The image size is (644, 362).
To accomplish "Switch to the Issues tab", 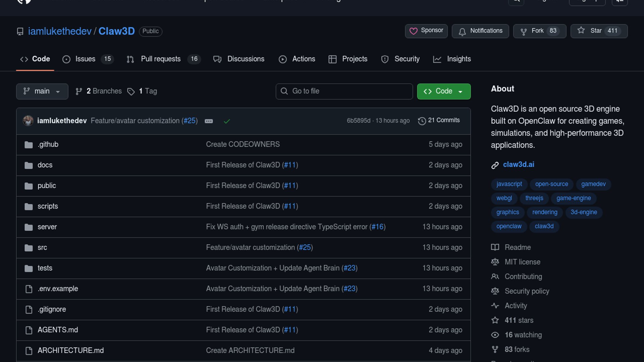I will [x=85, y=59].
